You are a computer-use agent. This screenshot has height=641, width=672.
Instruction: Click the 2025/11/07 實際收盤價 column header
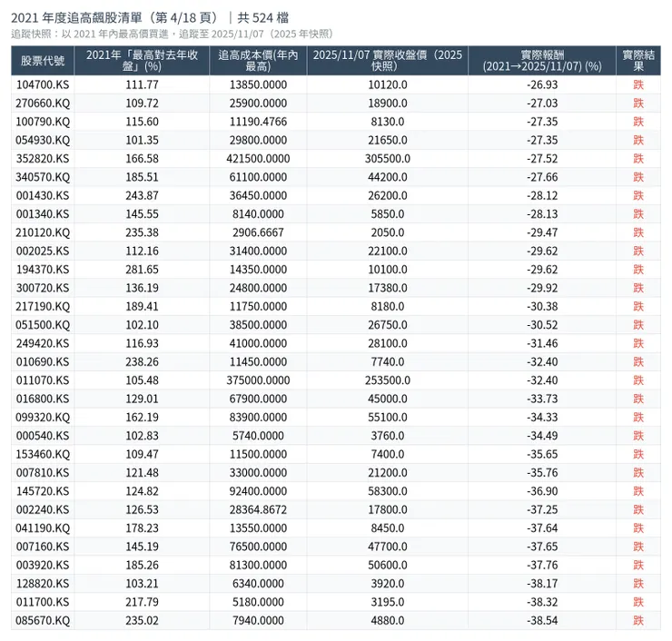click(388, 61)
